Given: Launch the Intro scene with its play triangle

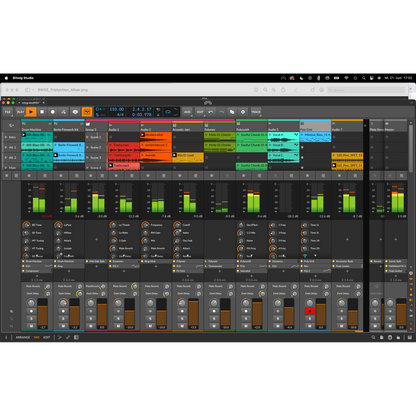Looking at the screenshot, I should coord(6,137).
